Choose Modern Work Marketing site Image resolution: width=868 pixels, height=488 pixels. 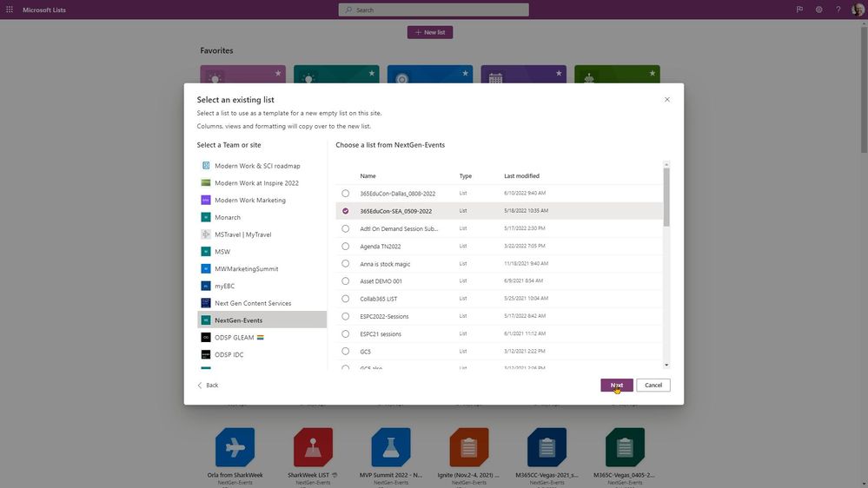tap(262, 201)
